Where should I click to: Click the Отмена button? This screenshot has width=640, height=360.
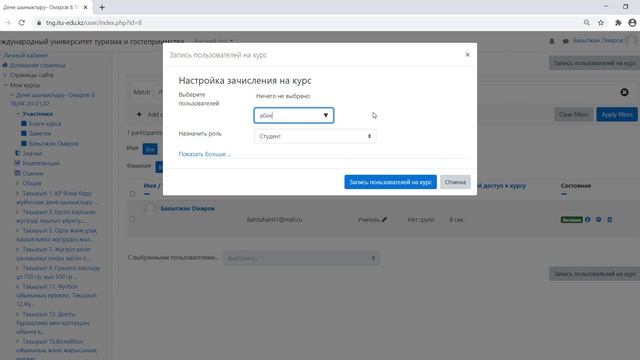455,182
